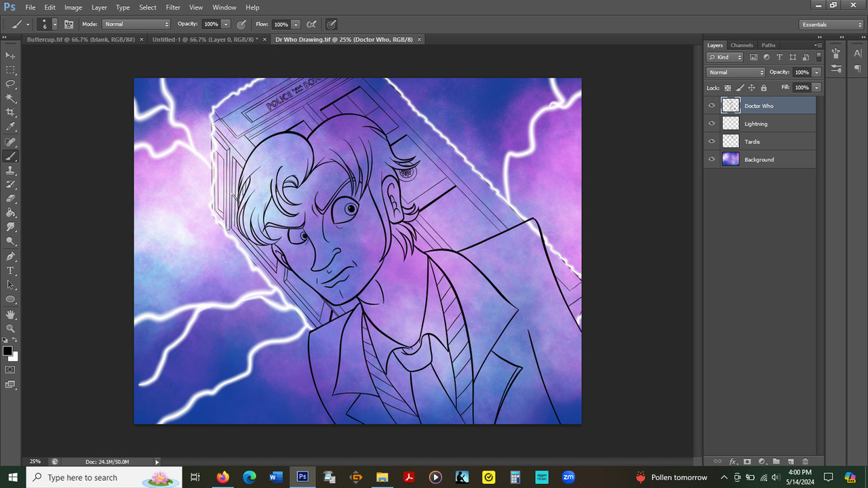Screen dimensions: 868x488
Task: Create a new layer
Action: tap(791, 462)
